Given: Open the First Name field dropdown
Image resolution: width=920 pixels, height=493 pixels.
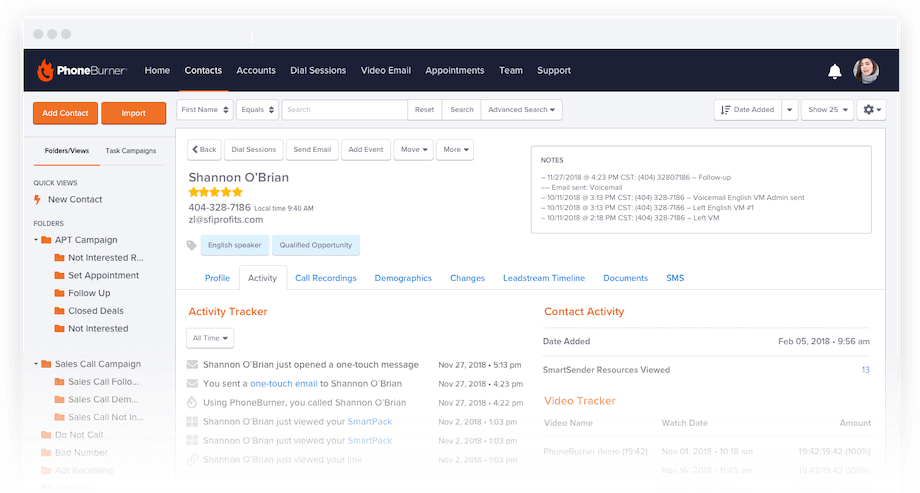Looking at the screenshot, I should [205, 110].
